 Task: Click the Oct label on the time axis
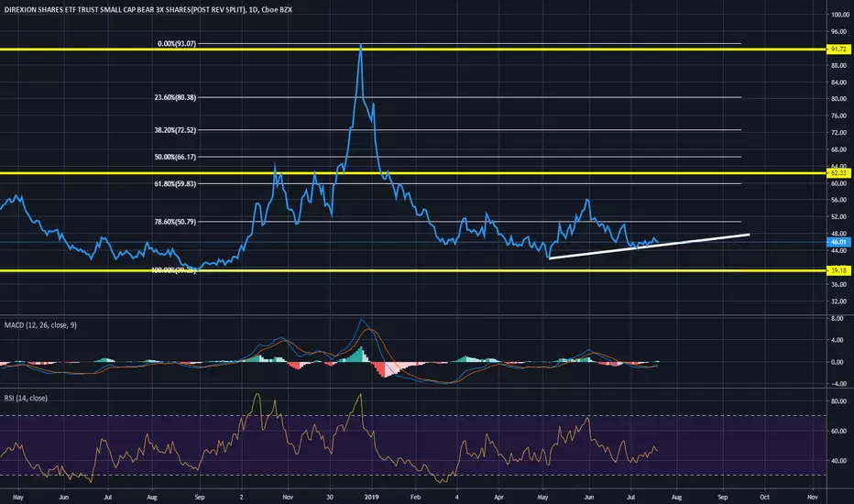point(765,497)
